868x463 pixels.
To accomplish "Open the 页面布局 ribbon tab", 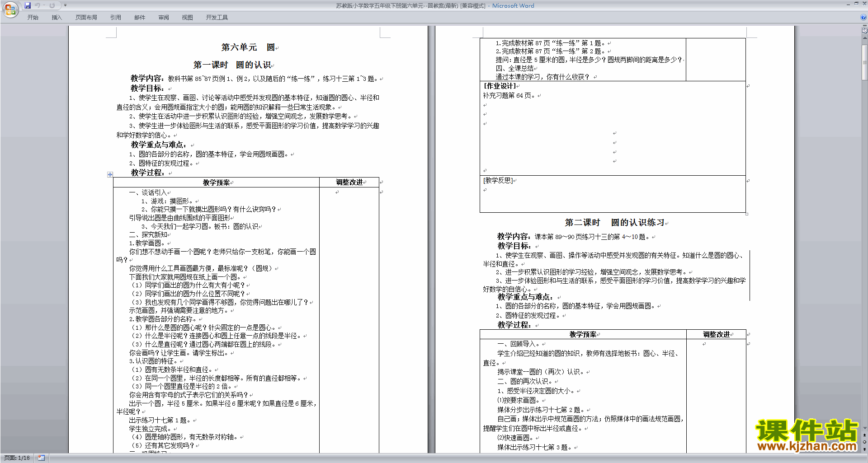I will tap(86, 18).
